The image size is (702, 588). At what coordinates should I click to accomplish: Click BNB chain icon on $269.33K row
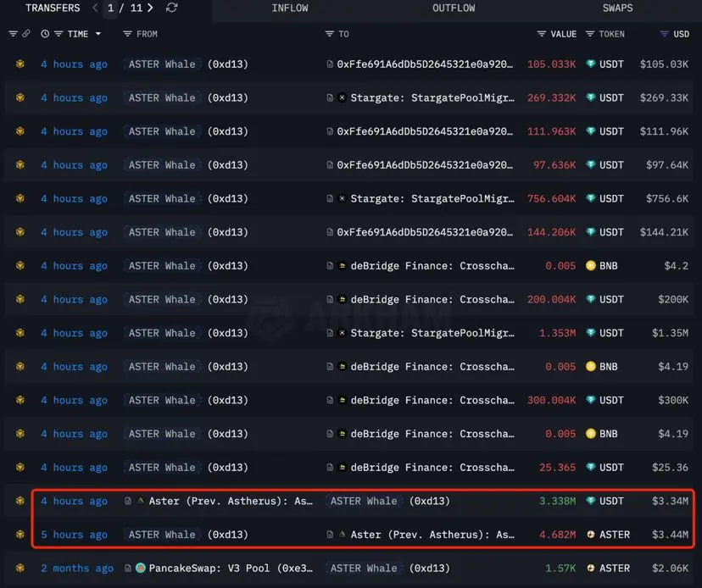[x=20, y=97]
